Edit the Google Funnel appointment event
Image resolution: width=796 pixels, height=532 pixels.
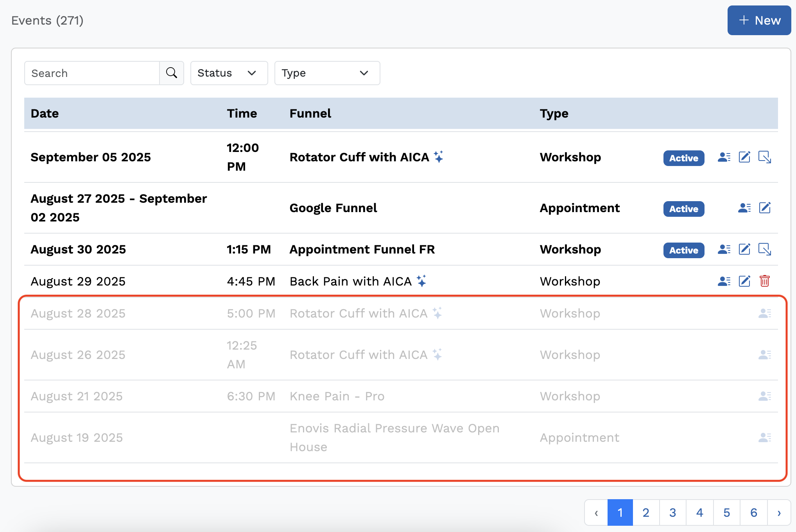click(x=764, y=208)
